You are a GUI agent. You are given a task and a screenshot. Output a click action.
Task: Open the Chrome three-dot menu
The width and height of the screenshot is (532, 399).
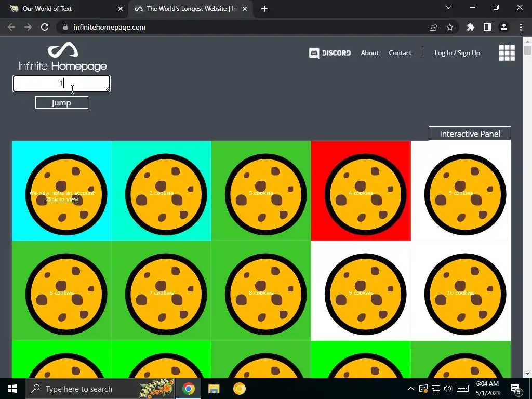coord(521,27)
